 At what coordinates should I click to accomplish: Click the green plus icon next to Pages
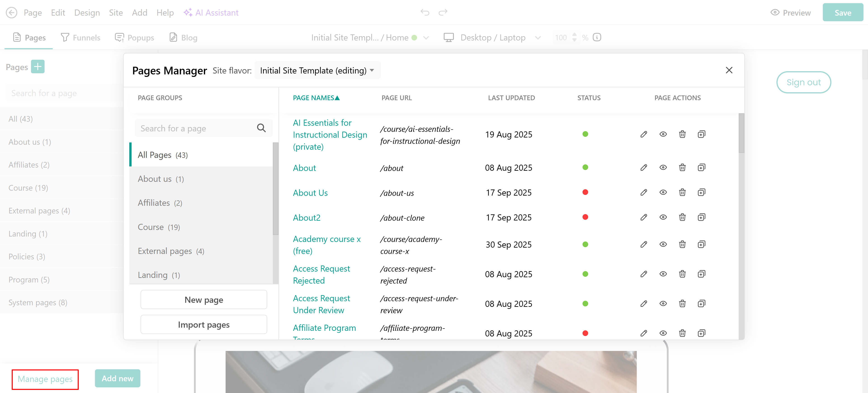(38, 67)
